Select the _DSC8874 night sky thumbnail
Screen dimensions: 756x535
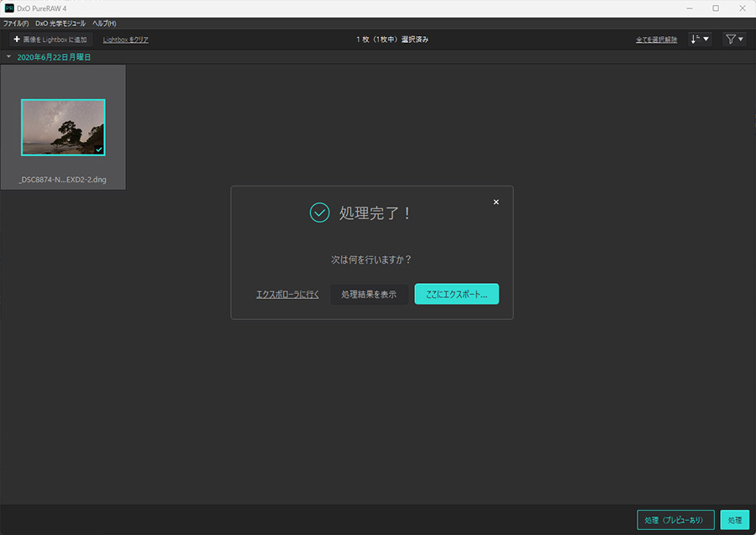[x=63, y=128]
